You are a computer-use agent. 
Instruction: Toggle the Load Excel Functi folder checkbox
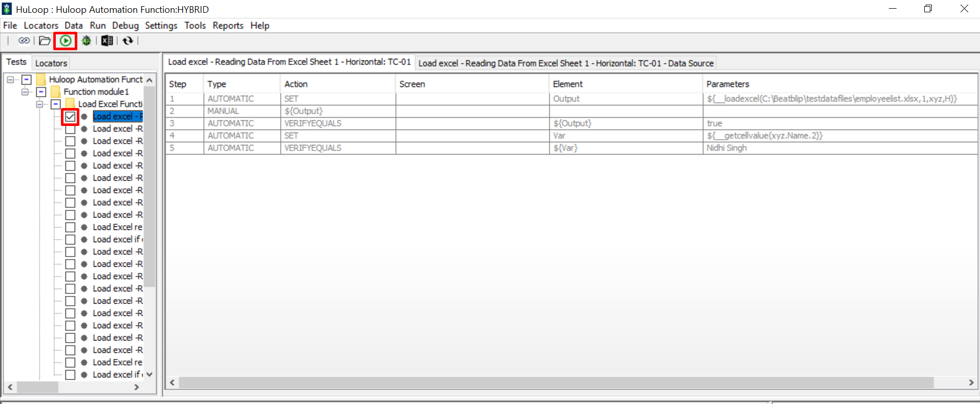[56, 104]
